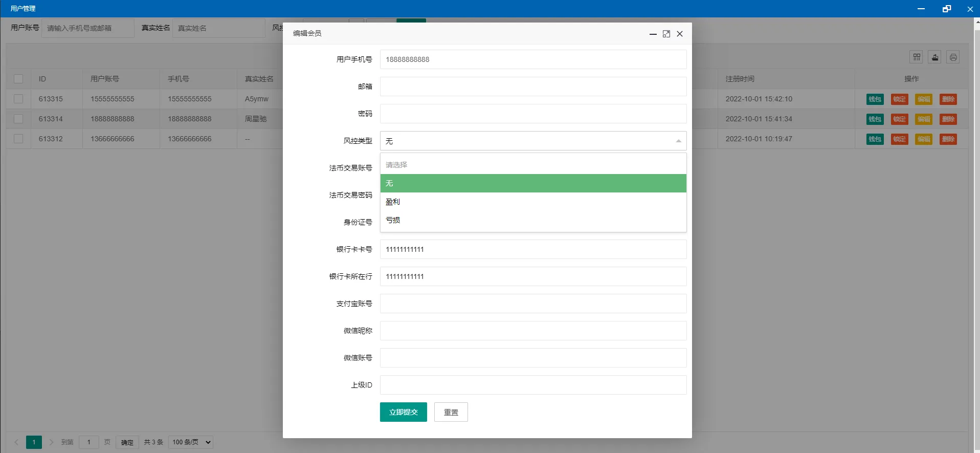This screenshot has height=453, width=980.
Task: Focus the 密码 input field
Action: point(533,114)
